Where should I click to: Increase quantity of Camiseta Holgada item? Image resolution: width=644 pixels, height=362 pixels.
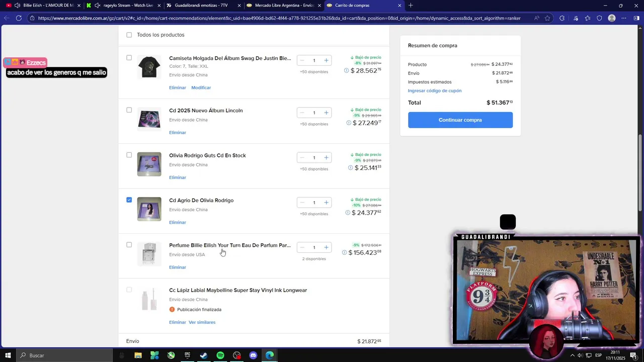326,60
